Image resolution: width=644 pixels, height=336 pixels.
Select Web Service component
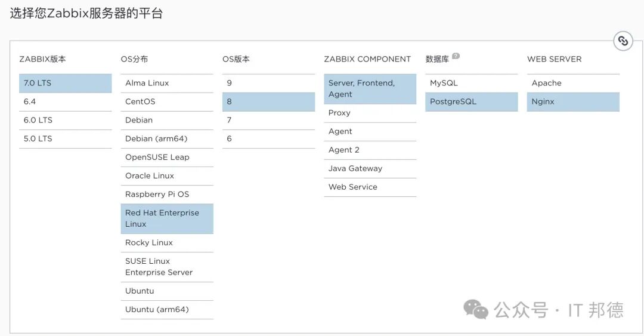point(370,187)
